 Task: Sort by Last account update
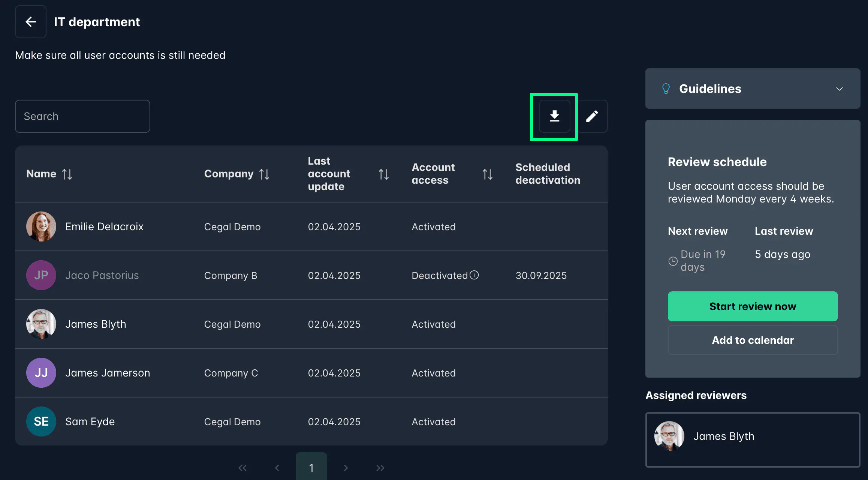pyautogui.click(x=383, y=174)
